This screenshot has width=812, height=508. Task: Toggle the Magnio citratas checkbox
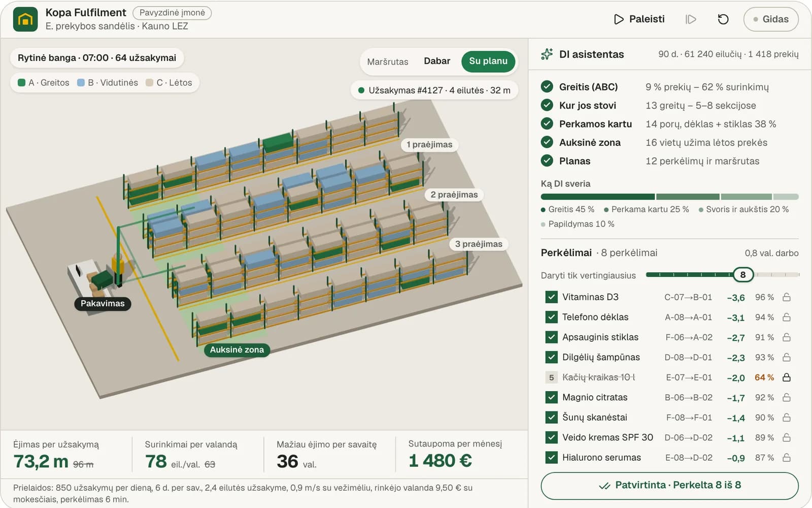pos(551,397)
